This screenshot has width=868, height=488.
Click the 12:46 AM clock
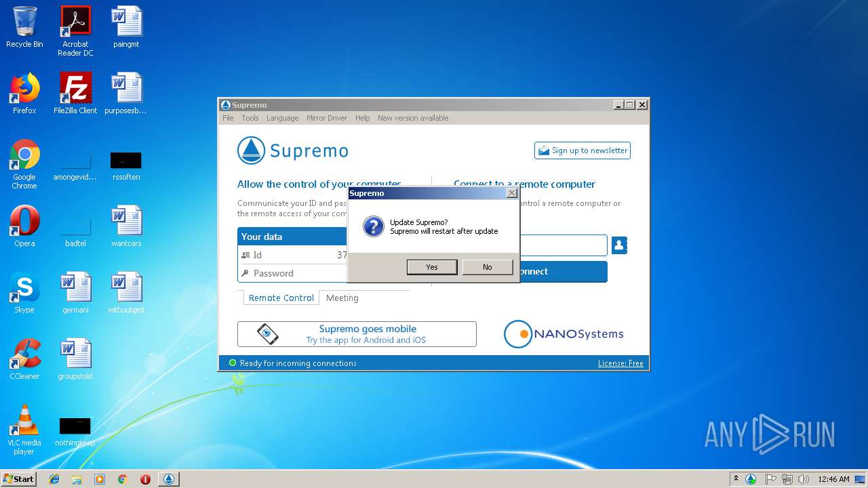833,479
